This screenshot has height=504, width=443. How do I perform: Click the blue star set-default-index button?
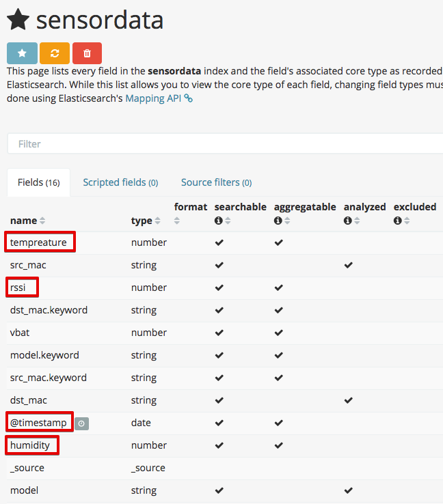[x=22, y=53]
